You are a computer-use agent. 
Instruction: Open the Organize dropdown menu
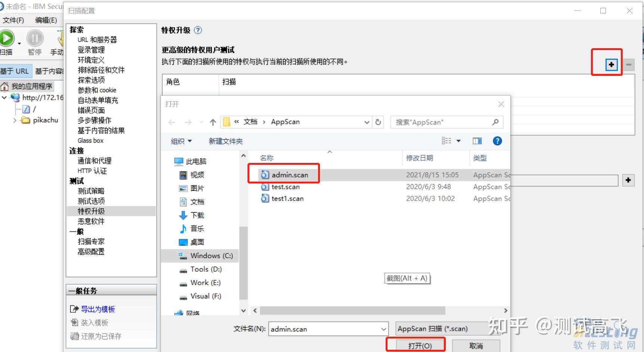pos(181,141)
